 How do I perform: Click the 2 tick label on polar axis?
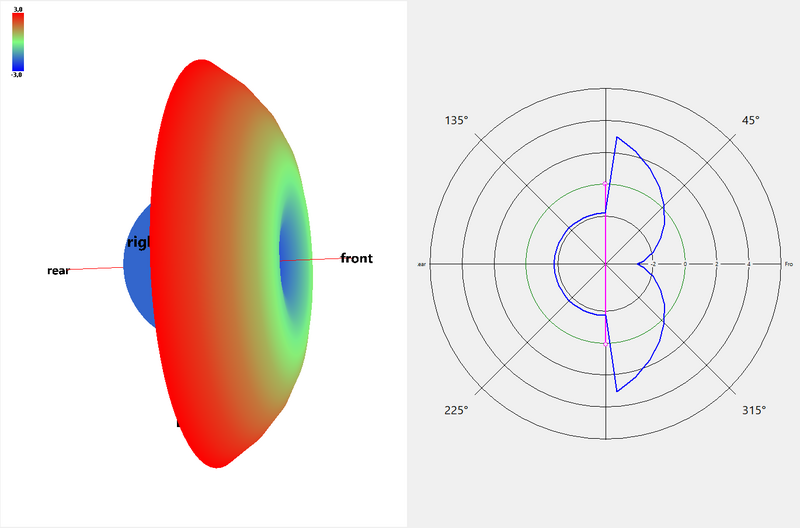coord(717,264)
